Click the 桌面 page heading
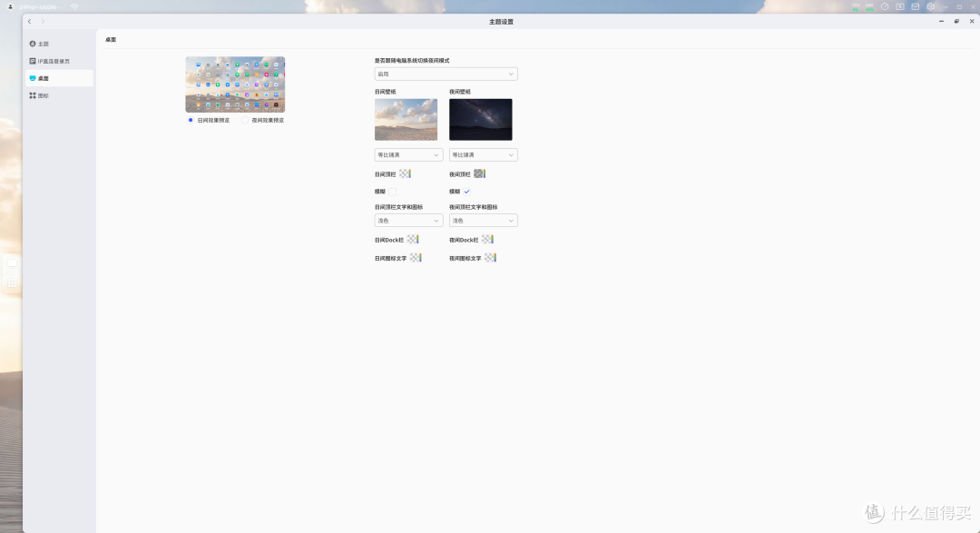Viewport: 980px width, 533px height. [x=111, y=39]
